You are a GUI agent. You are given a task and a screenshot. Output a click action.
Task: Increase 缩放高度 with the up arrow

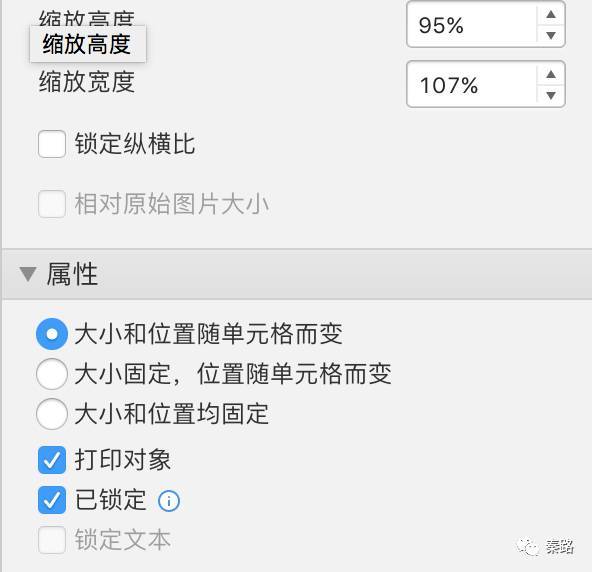[x=551, y=14]
